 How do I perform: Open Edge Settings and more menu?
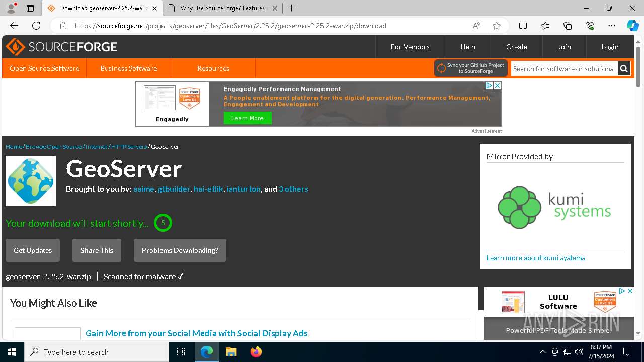[x=612, y=26]
